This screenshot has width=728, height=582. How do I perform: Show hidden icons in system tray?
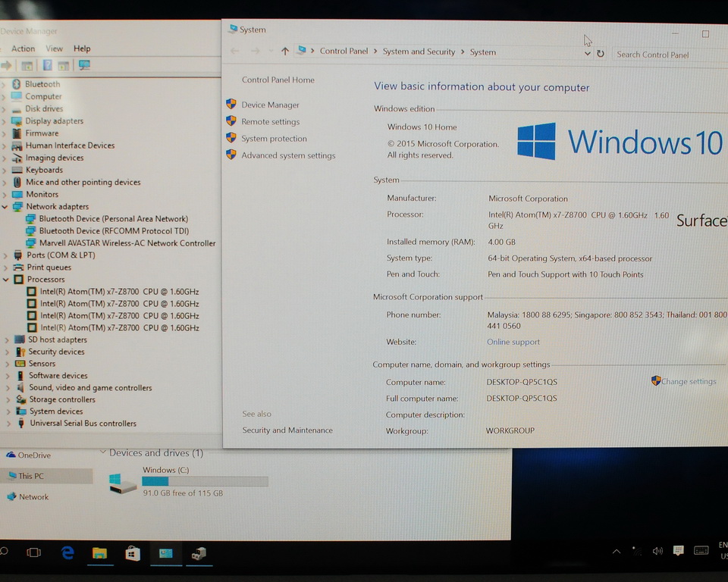[617, 552]
